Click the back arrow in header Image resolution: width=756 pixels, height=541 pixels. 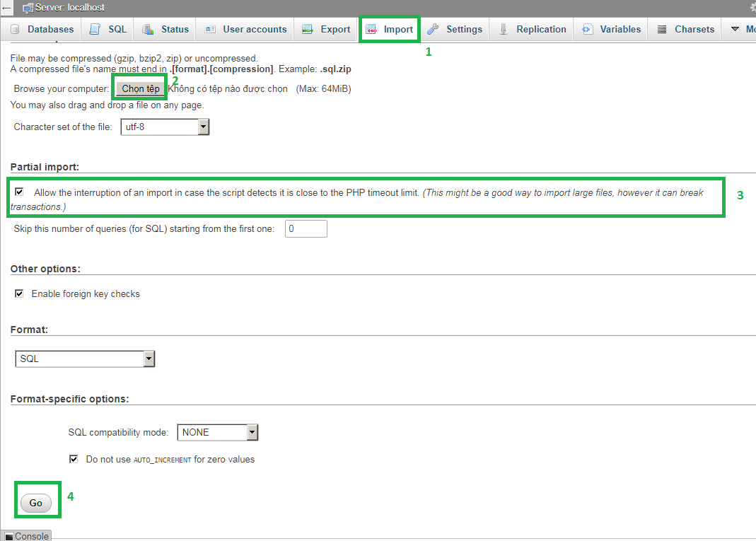[6, 8]
